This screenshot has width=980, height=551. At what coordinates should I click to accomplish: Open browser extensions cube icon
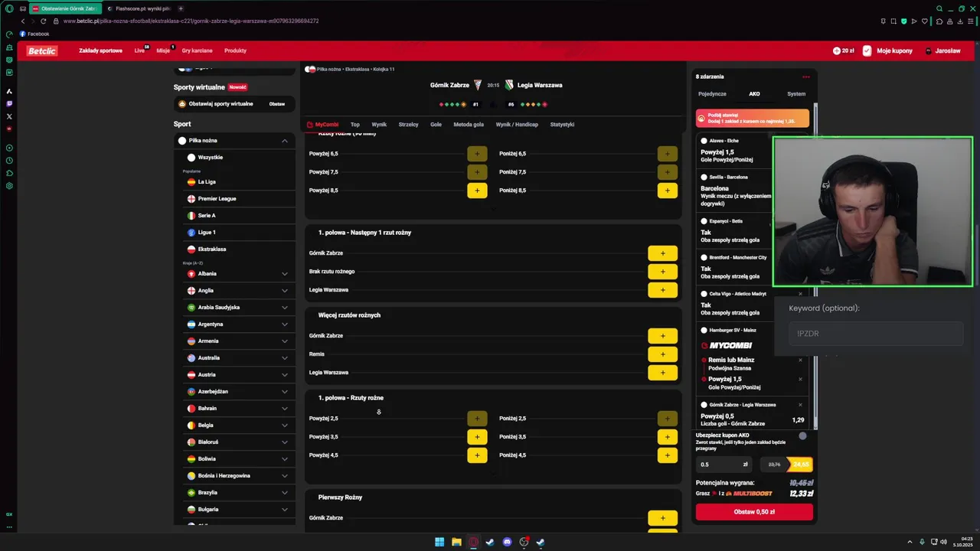click(939, 21)
